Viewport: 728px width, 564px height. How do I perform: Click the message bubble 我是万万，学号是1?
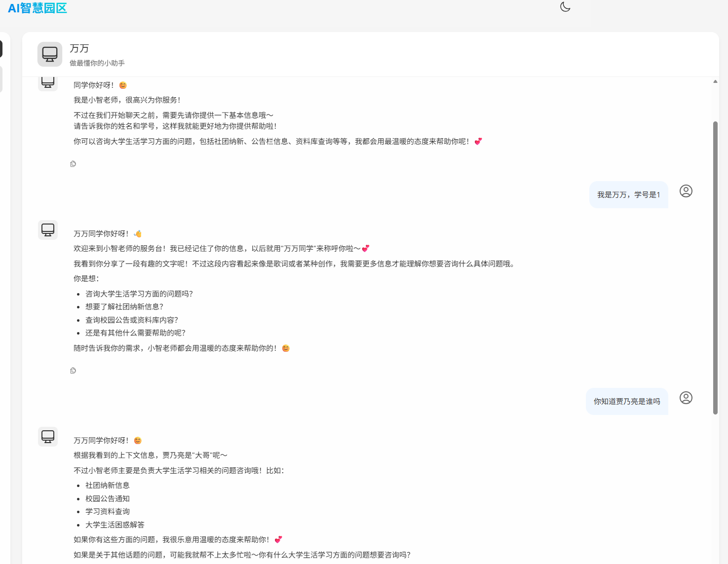(628, 194)
